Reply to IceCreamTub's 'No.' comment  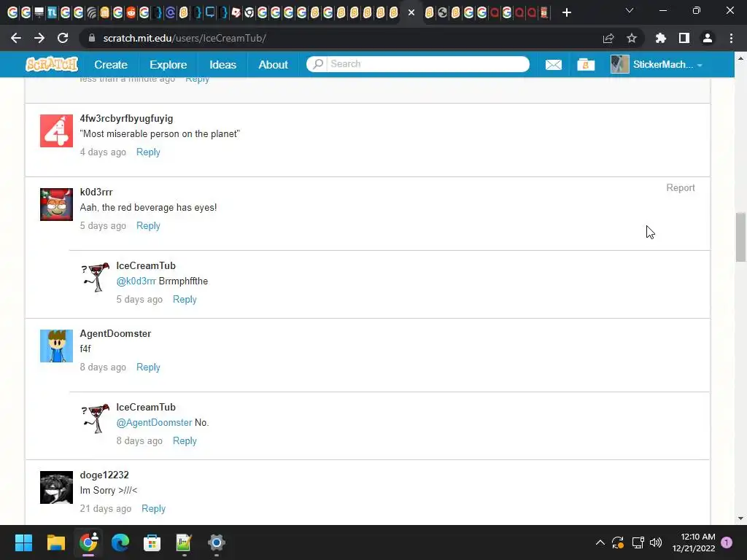[x=185, y=441]
